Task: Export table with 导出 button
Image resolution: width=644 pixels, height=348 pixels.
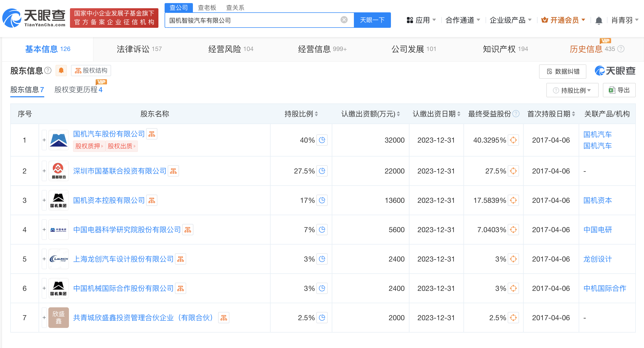Action: [619, 90]
